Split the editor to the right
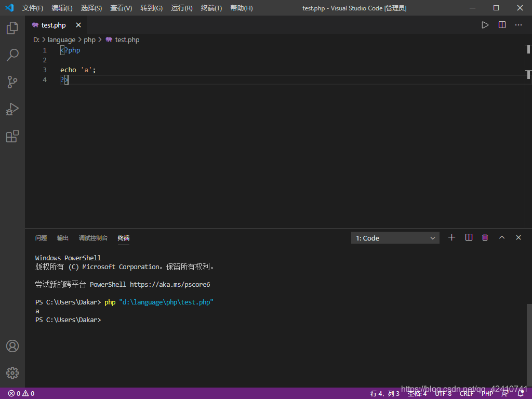 click(502, 25)
